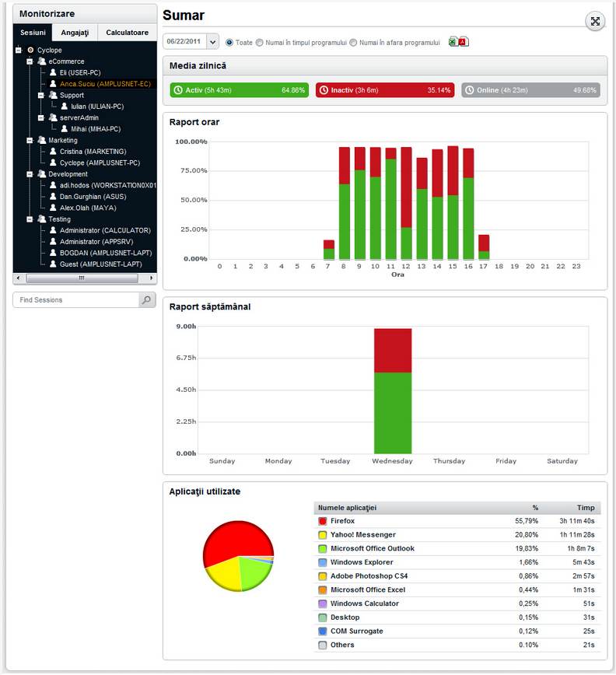Open the date dropdown arrow
616x675 pixels.
(x=212, y=42)
